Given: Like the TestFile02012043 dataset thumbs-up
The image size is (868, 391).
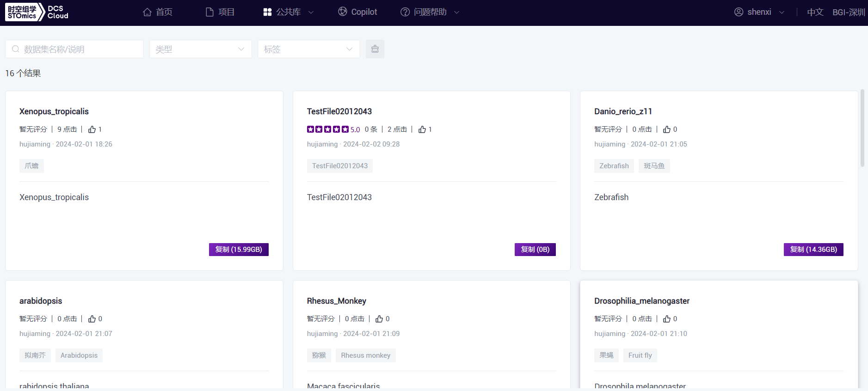Looking at the screenshot, I should click(422, 129).
